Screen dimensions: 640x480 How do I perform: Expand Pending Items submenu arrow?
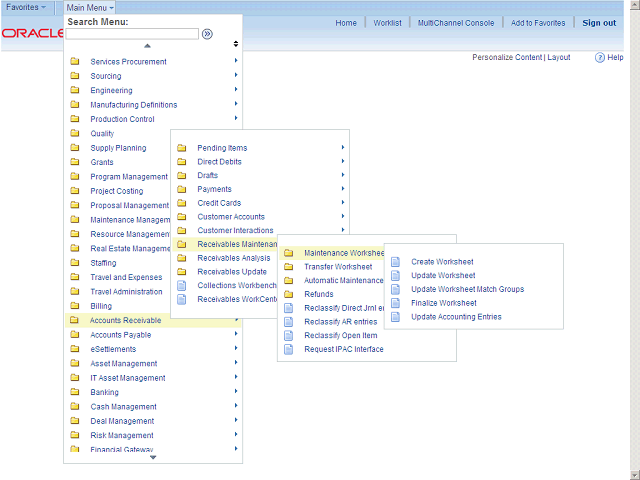click(343, 147)
